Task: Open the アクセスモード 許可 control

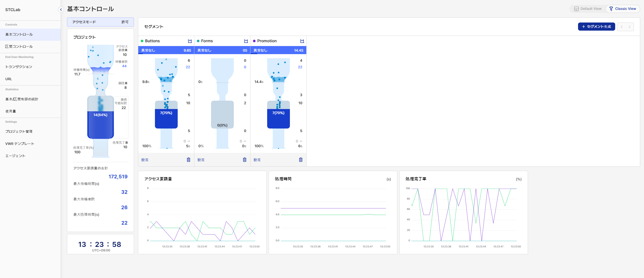Action: click(100, 22)
